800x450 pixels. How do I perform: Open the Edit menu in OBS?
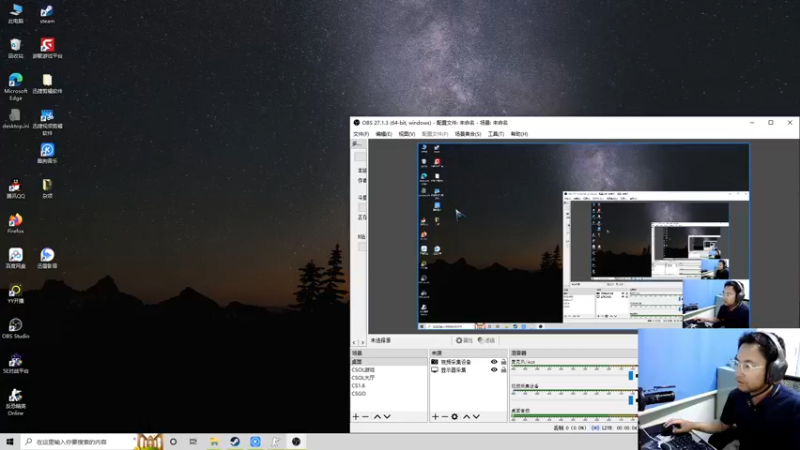tap(384, 134)
